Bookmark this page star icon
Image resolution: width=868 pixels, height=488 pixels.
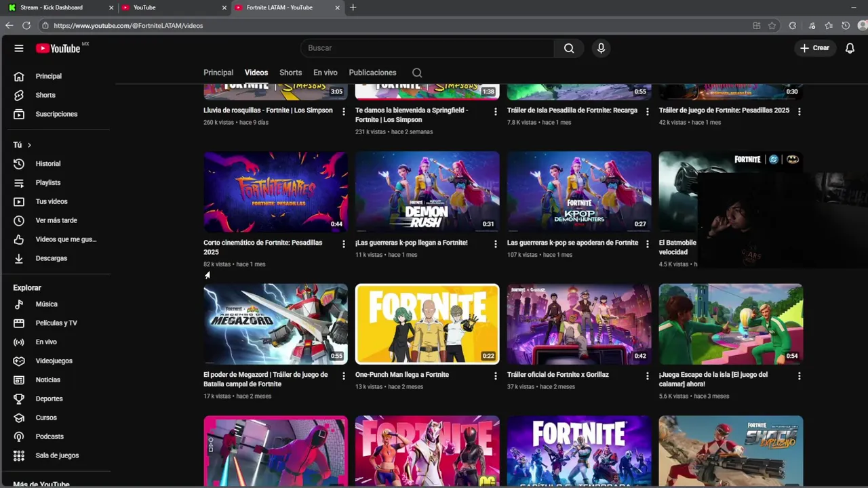click(772, 26)
